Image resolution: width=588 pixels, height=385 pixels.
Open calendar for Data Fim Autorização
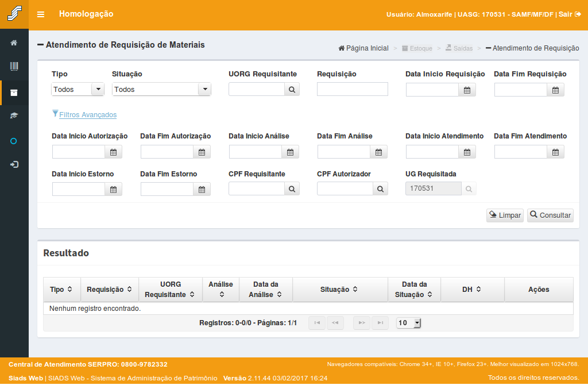(202, 152)
